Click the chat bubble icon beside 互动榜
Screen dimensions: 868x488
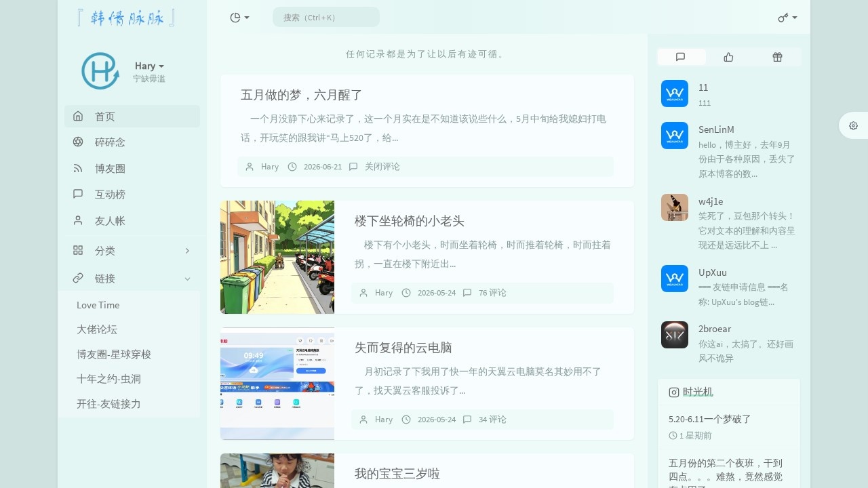(78, 194)
